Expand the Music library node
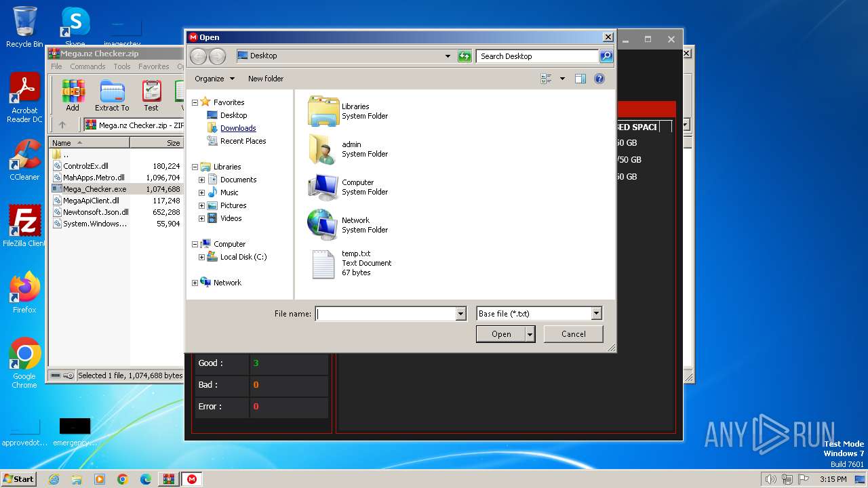This screenshot has width=868, height=488. coord(202,192)
